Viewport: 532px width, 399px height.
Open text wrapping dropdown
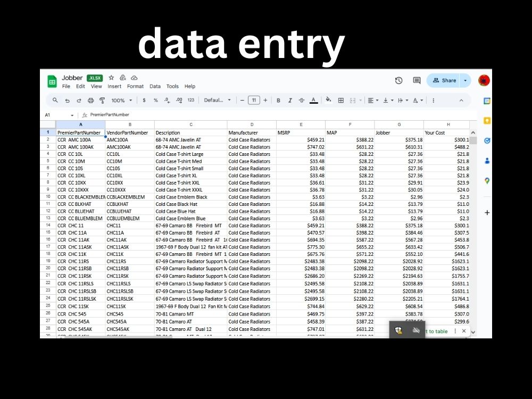click(x=403, y=101)
